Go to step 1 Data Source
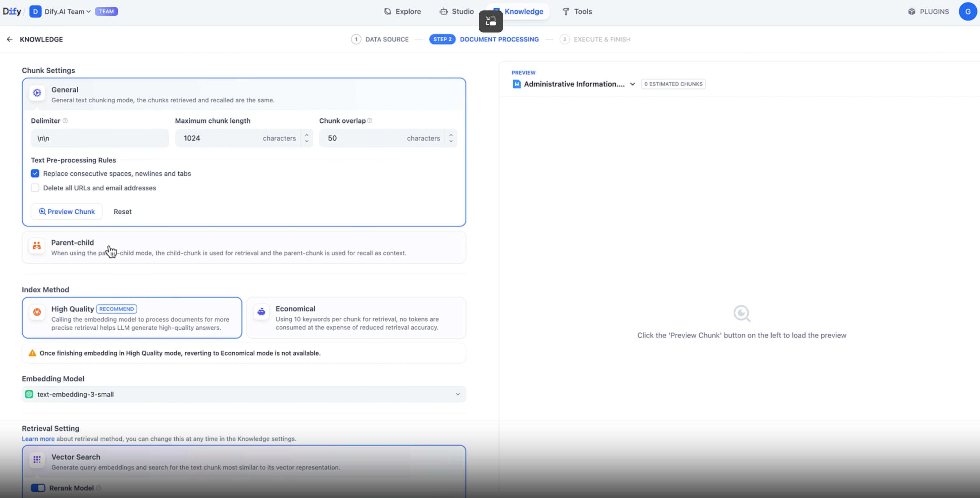The height and width of the screenshot is (498, 980). tap(380, 39)
